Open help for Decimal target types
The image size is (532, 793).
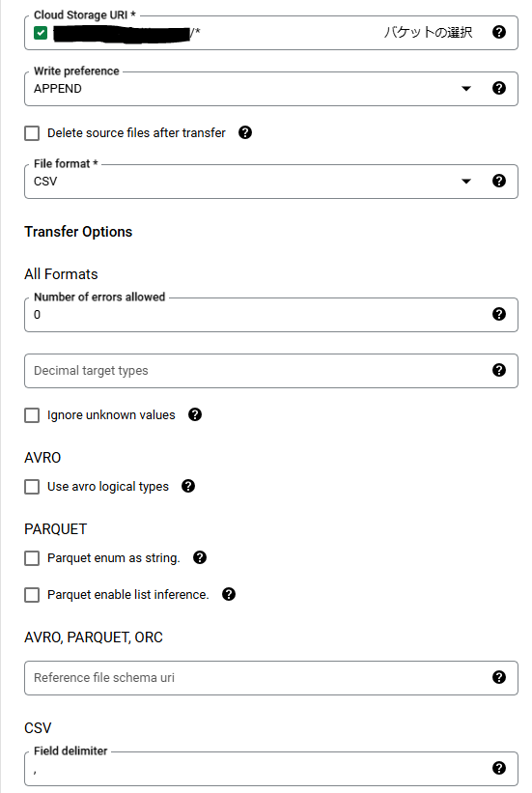498,371
